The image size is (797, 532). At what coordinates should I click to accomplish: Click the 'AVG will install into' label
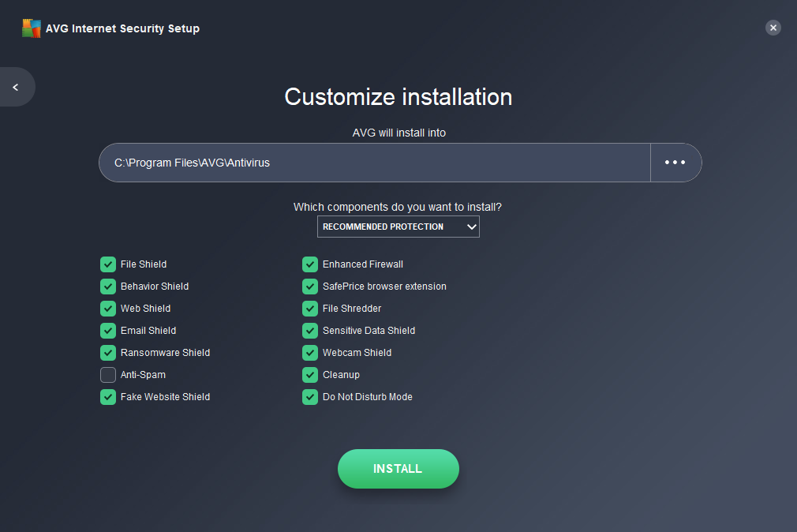tap(399, 133)
